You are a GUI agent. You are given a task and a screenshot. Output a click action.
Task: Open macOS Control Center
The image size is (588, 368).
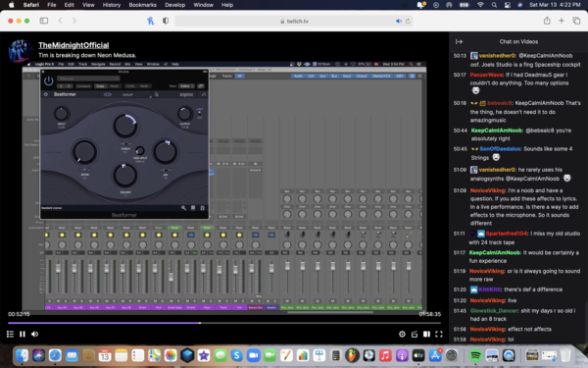point(507,5)
